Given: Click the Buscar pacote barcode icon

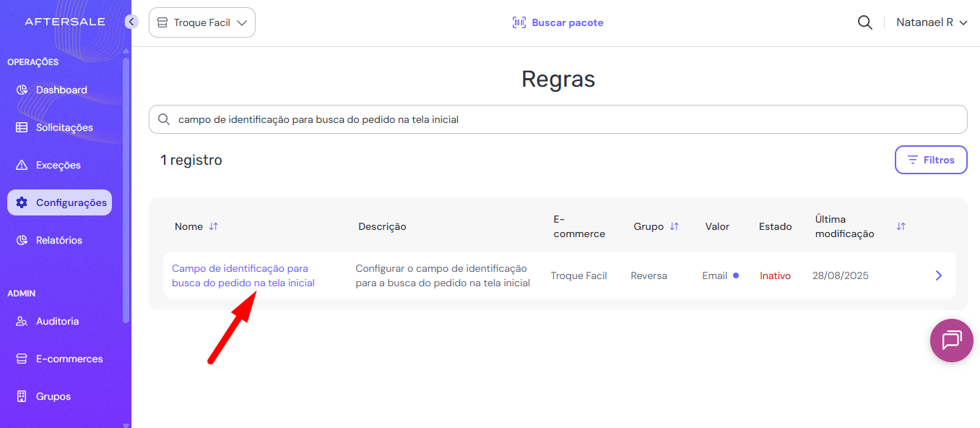Looking at the screenshot, I should (519, 22).
